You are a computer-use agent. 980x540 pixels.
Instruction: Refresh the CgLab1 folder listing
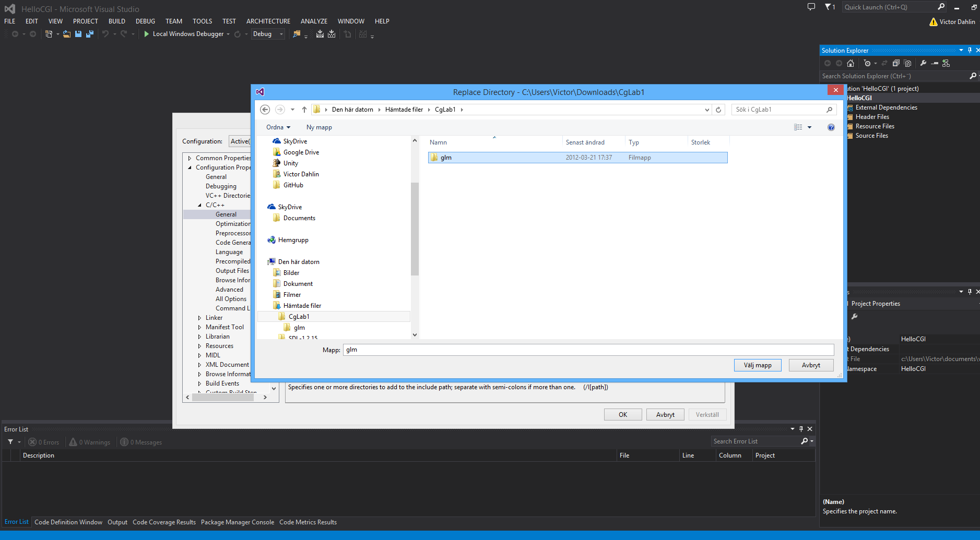click(x=718, y=110)
